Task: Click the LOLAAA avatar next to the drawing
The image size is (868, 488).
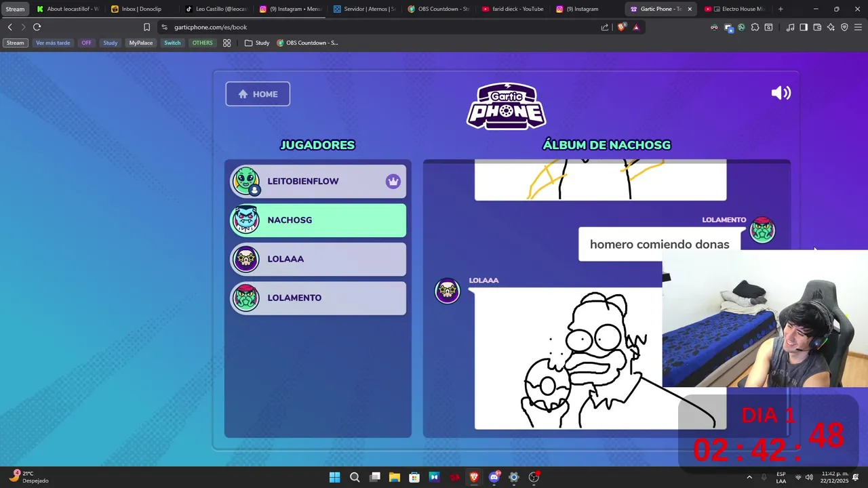Action: (x=447, y=291)
